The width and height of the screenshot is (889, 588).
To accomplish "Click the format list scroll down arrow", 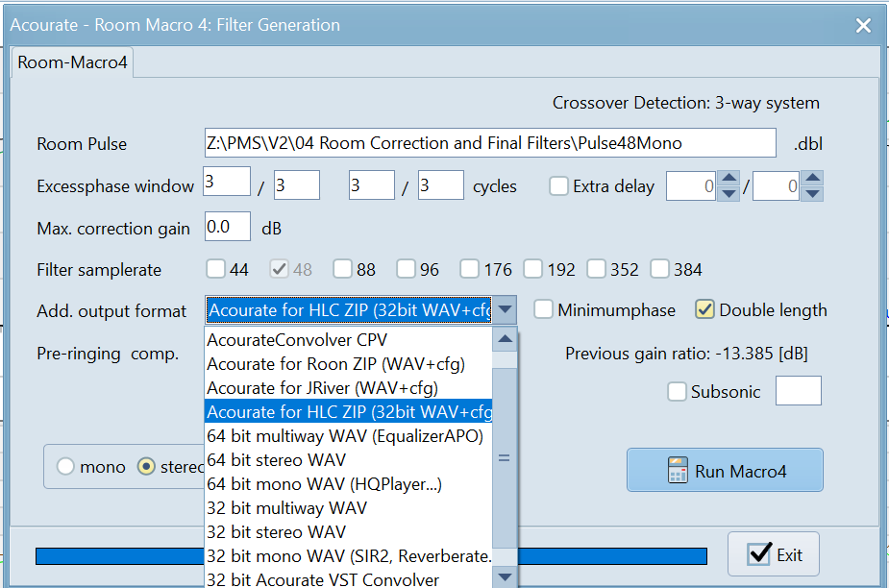I will [x=505, y=577].
